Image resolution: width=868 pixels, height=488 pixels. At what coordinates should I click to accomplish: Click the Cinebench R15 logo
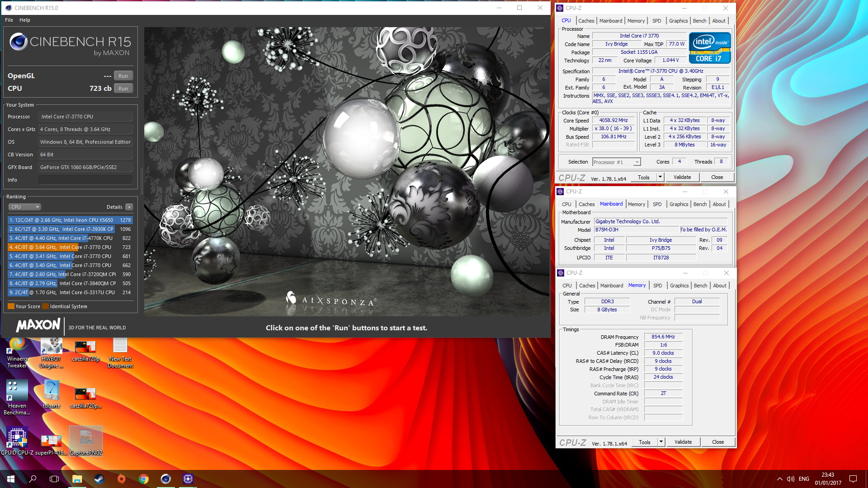point(70,44)
